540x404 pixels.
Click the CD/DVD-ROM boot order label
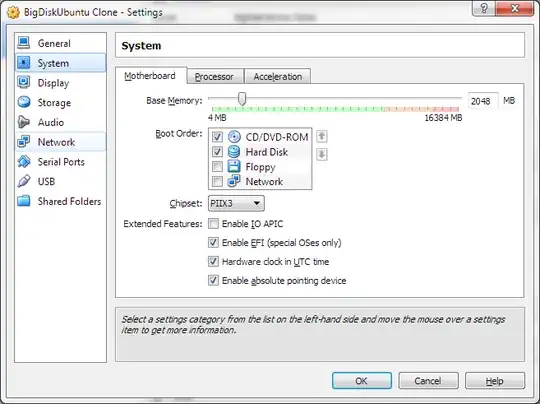(x=277, y=137)
